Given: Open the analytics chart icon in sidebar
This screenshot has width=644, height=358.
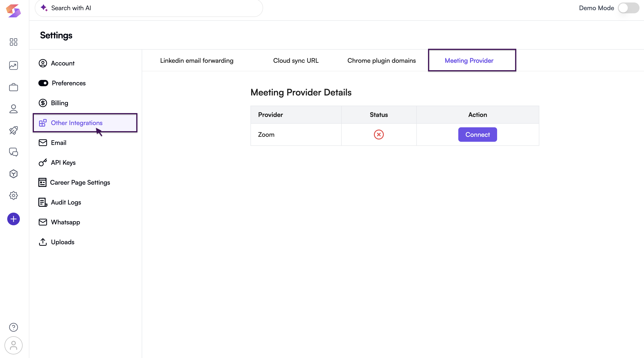Looking at the screenshot, I should tap(14, 65).
